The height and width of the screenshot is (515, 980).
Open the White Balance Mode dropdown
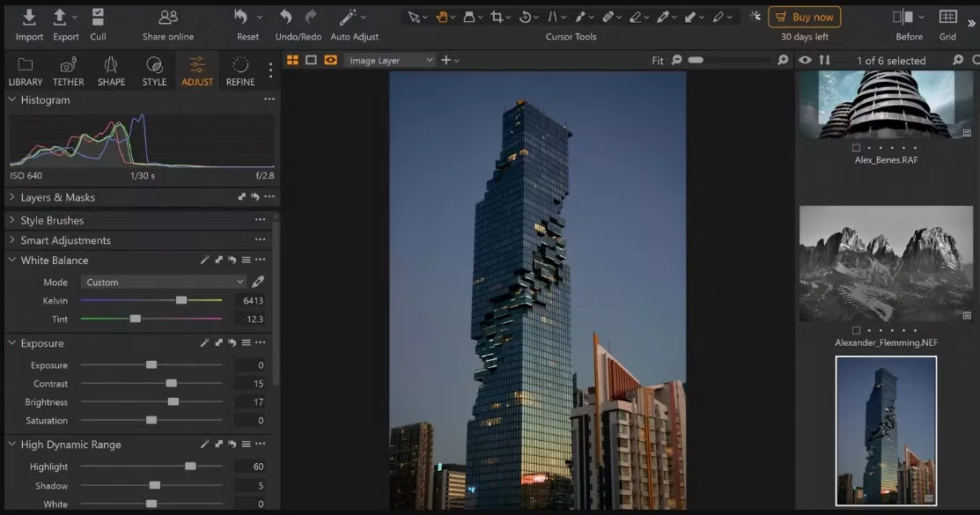[x=164, y=283]
